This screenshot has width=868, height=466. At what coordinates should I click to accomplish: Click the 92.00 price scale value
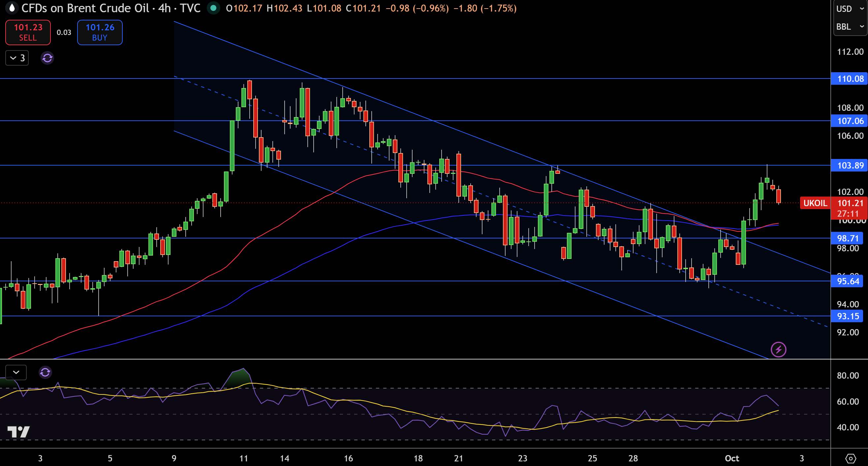click(848, 332)
